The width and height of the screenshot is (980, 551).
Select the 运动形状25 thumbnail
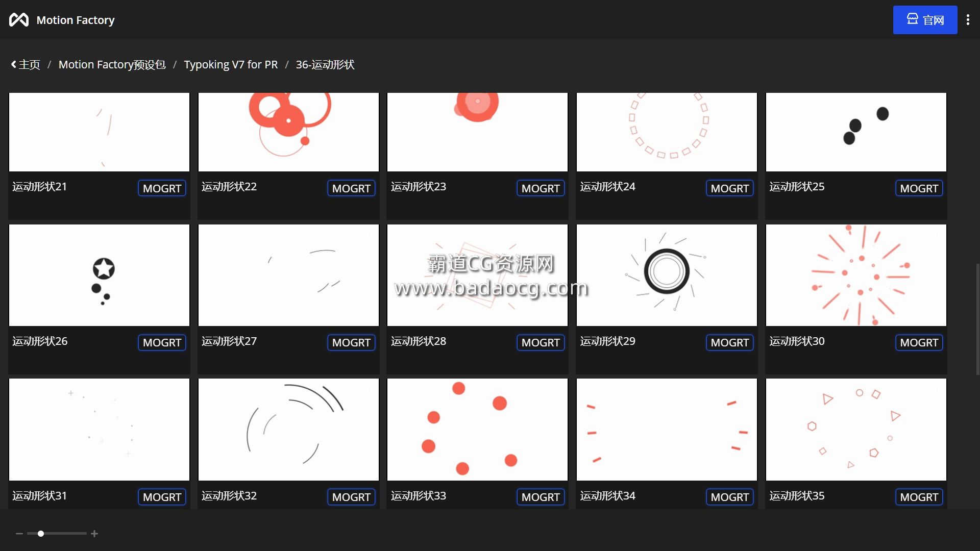pyautogui.click(x=856, y=132)
